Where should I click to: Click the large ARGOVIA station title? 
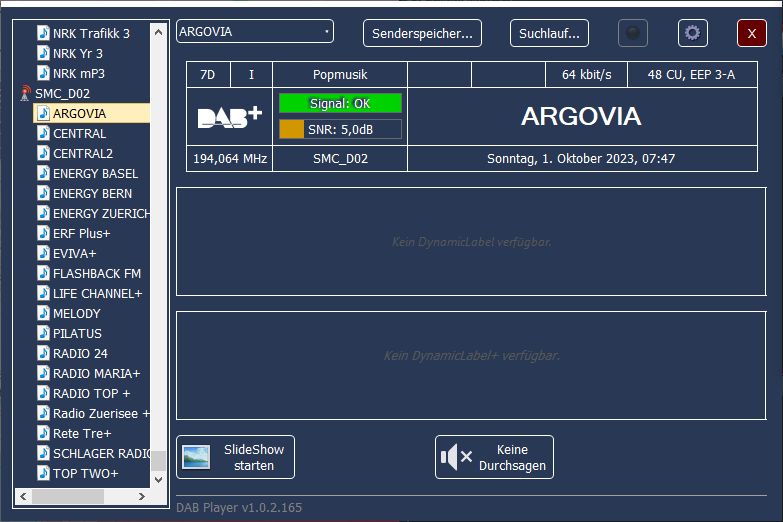click(581, 116)
